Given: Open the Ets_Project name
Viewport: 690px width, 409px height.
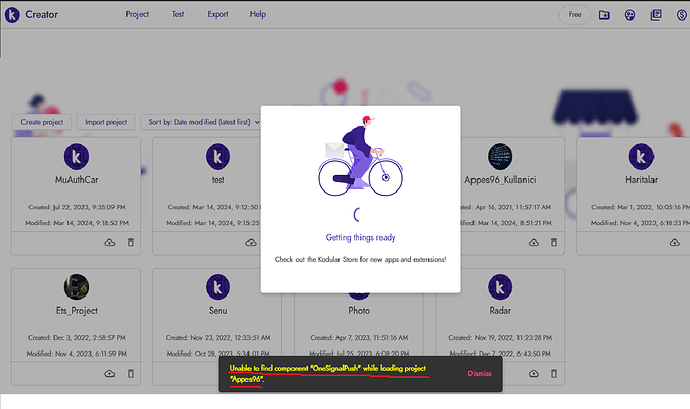Looking at the screenshot, I should click(x=77, y=310).
